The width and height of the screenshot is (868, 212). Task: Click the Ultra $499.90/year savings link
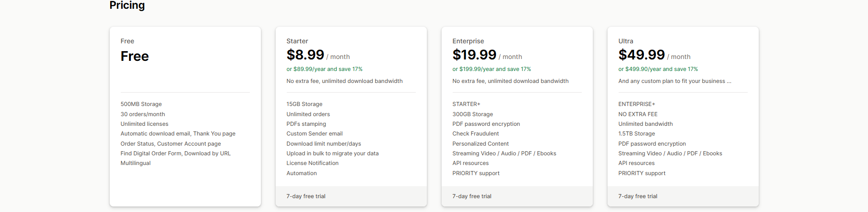point(658,69)
